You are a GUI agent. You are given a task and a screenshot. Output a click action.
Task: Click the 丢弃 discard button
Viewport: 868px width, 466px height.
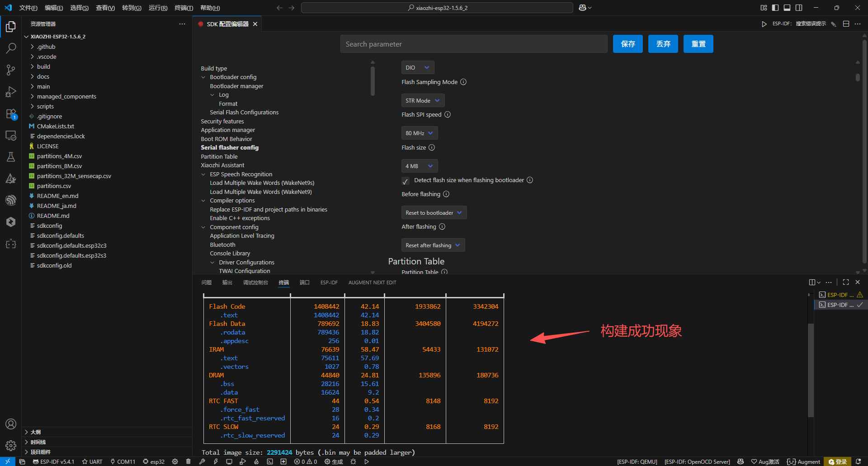tap(663, 44)
